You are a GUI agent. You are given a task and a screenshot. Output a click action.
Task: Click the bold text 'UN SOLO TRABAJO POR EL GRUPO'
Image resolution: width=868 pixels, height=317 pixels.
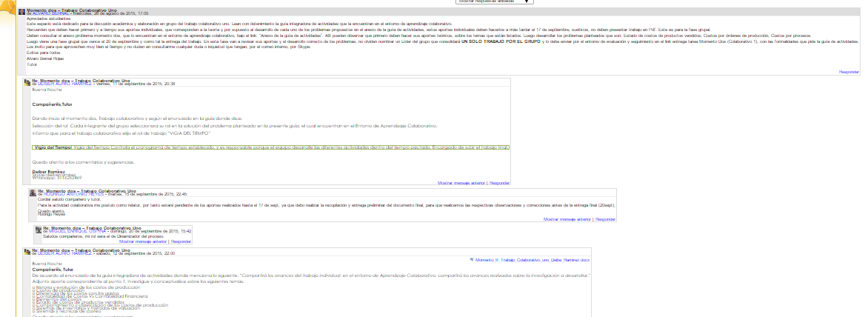click(x=501, y=41)
